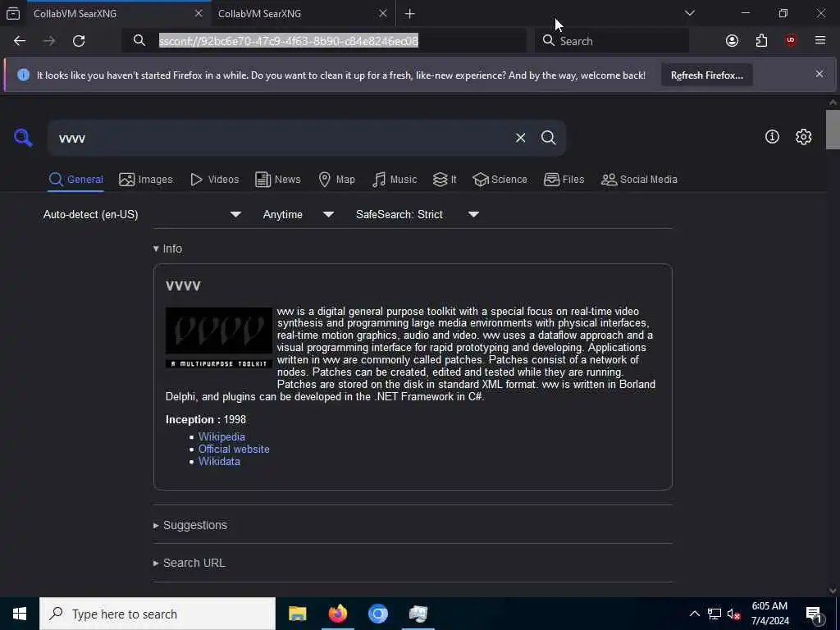This screenshot has width=840, height=630.
Task: Open SafeSearch: Strict dropdown
Action: 418,214
